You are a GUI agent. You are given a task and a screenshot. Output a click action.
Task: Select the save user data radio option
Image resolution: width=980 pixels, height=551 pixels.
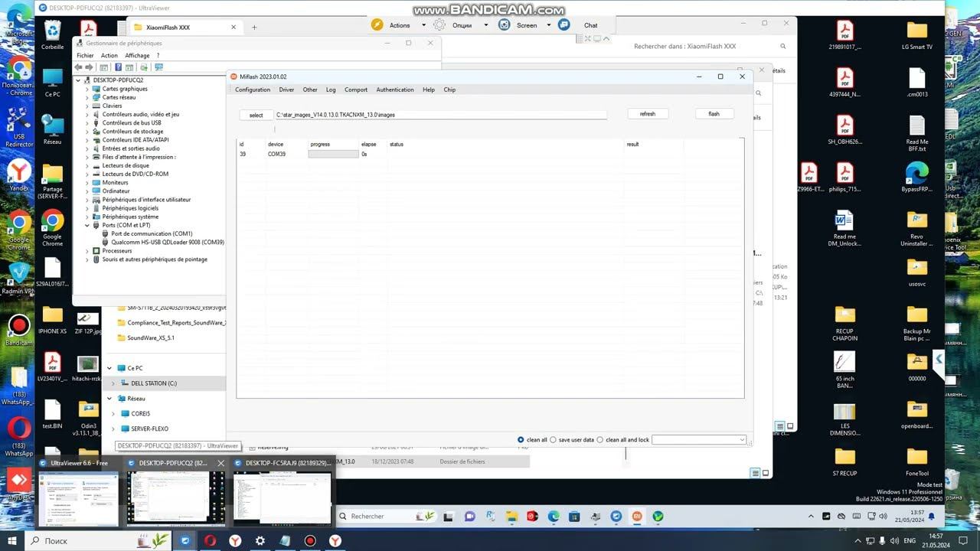(x=573, y=440)
